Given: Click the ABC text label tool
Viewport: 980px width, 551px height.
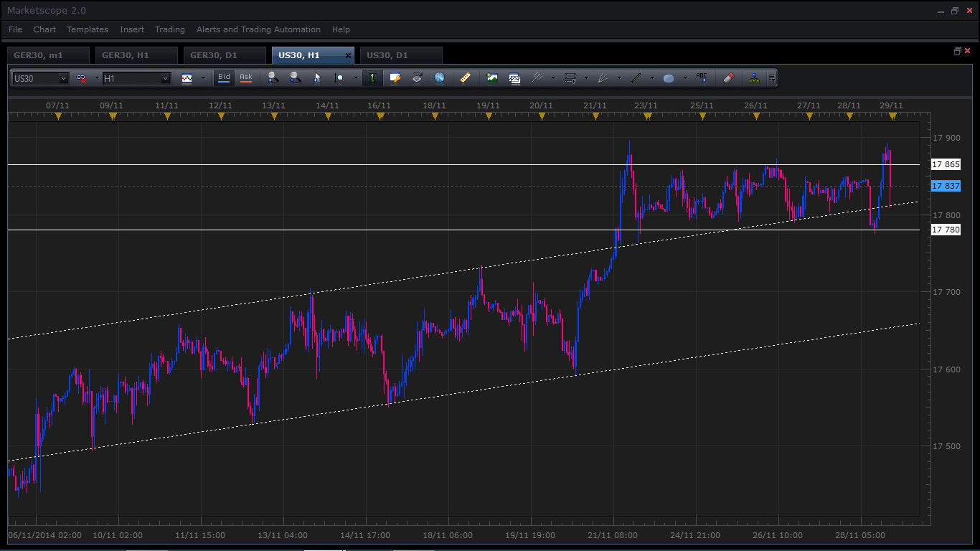Looking at the screenshot, I should tap(702, 77).
